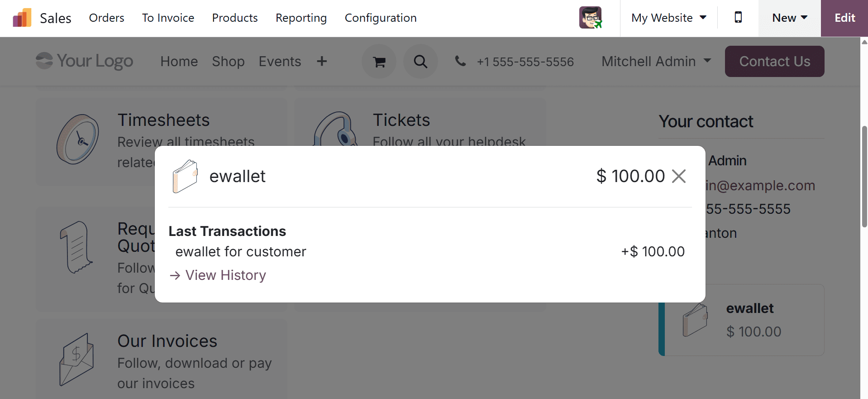Click the Your Logo image
Image resolution: width=868 pixels, height=399 pixels.
(x=85, y=61)
